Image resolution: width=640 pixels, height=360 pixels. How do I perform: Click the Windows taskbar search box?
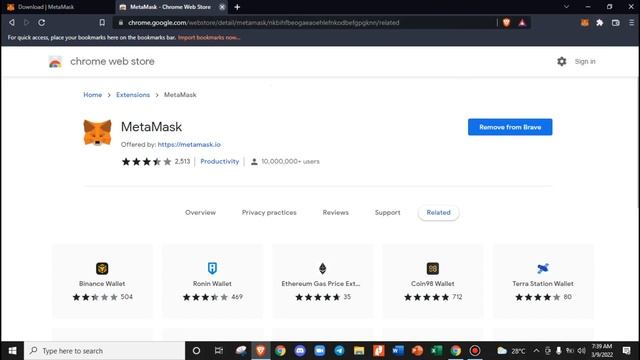pyautogui.click(x=104, y=351)
